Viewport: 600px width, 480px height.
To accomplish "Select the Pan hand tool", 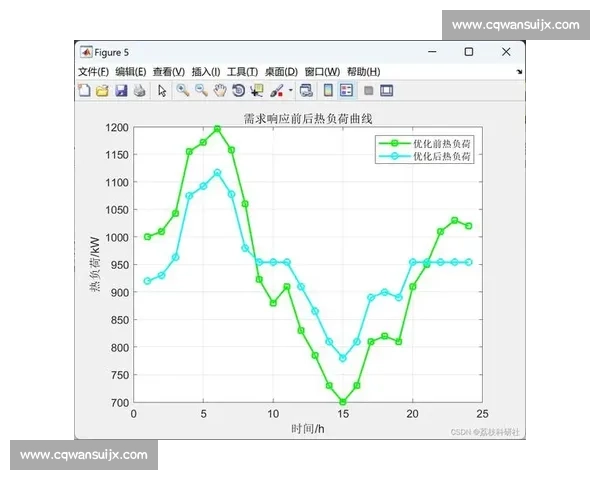I will pyautogui.click(x=220, y=91).
